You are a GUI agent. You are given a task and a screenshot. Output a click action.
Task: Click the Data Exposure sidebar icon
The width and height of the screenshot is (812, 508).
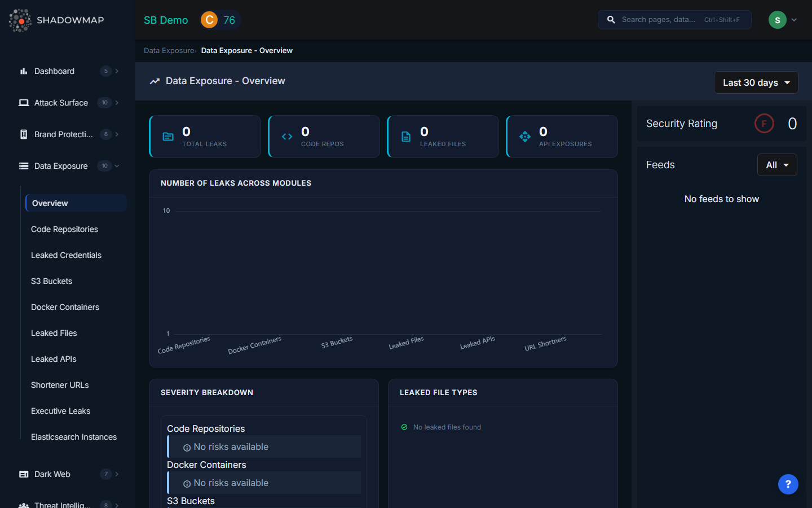(23, 165)
